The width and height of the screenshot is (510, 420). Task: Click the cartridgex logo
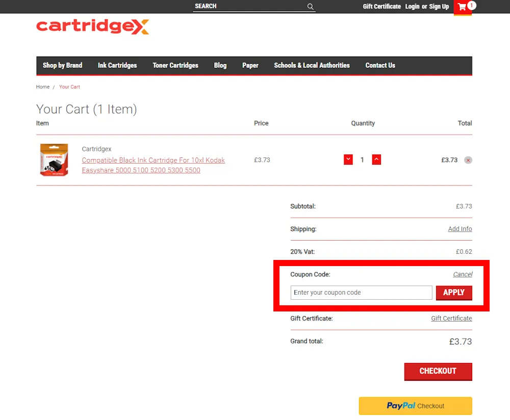click(93, 27)
